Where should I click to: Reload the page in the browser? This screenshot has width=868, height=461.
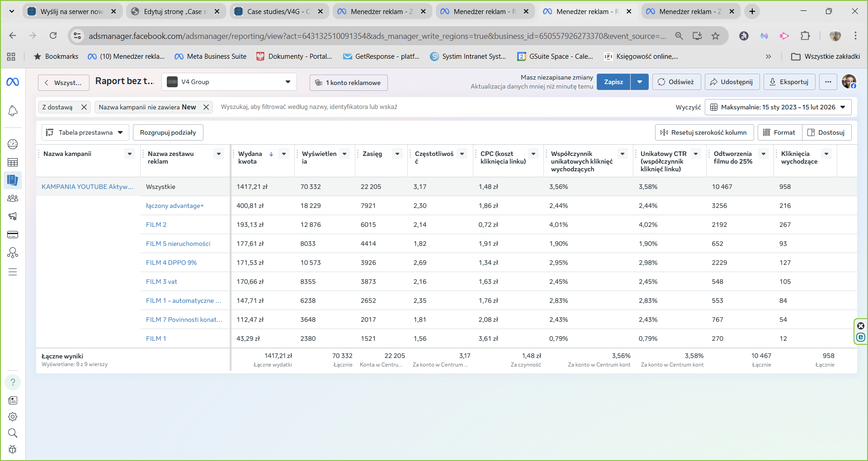click(x=53, y=36)
